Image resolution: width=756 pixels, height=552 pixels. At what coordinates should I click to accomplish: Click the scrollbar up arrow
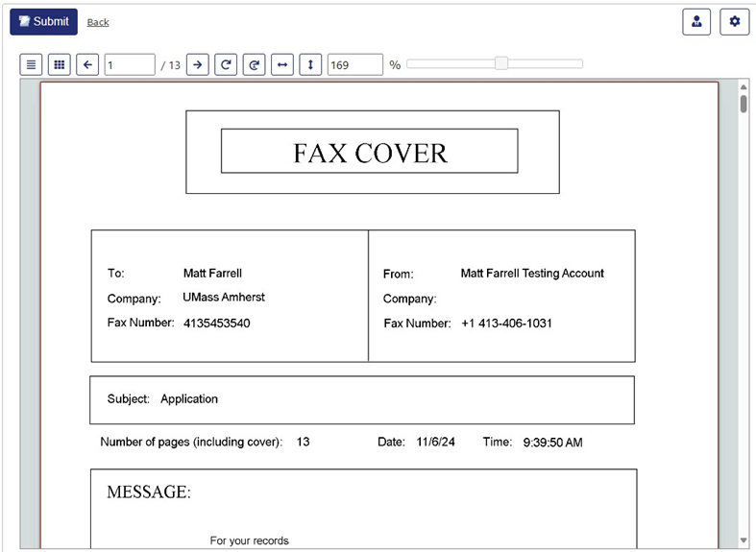744,87
